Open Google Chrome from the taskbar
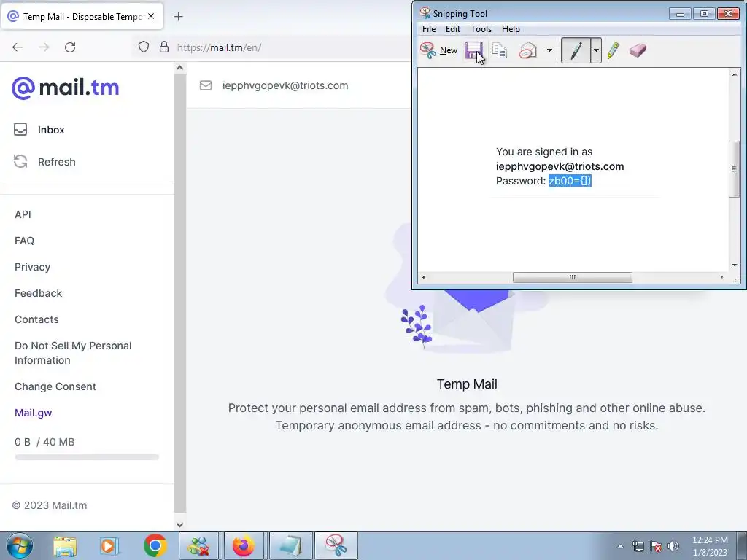This screenshot has height=560, width=747. pyautogui.click(x=155, y=545)
